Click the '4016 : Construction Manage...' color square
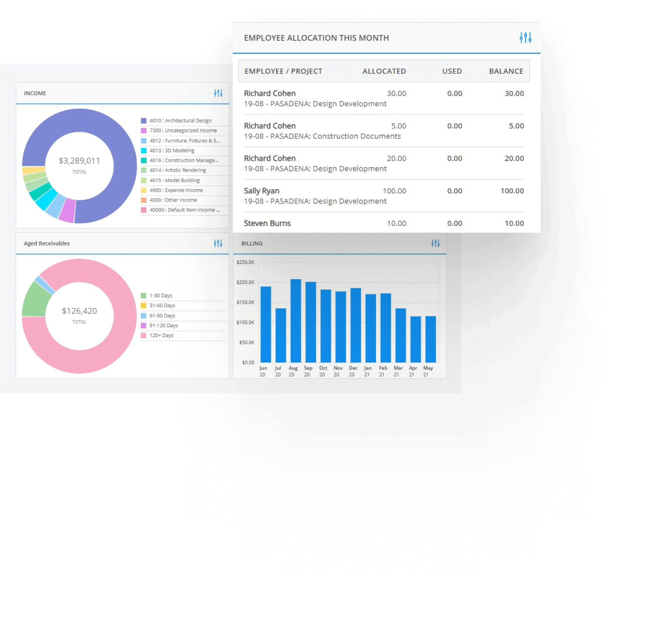Image resolution: width=658 pixels, height=644 pixels. (x=143, y=160)
